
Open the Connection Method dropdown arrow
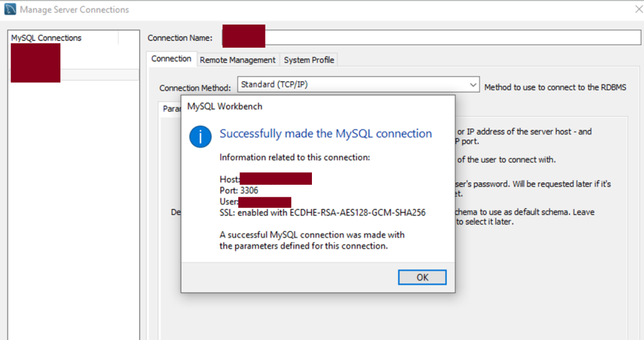(x=473, y=85)
